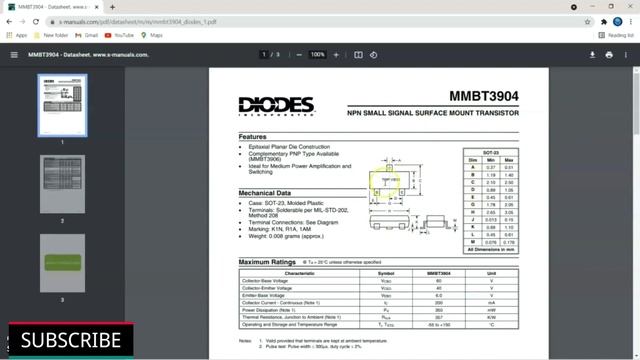
Task: Open the New folder bookmark
Action: [x=51, y=35]
